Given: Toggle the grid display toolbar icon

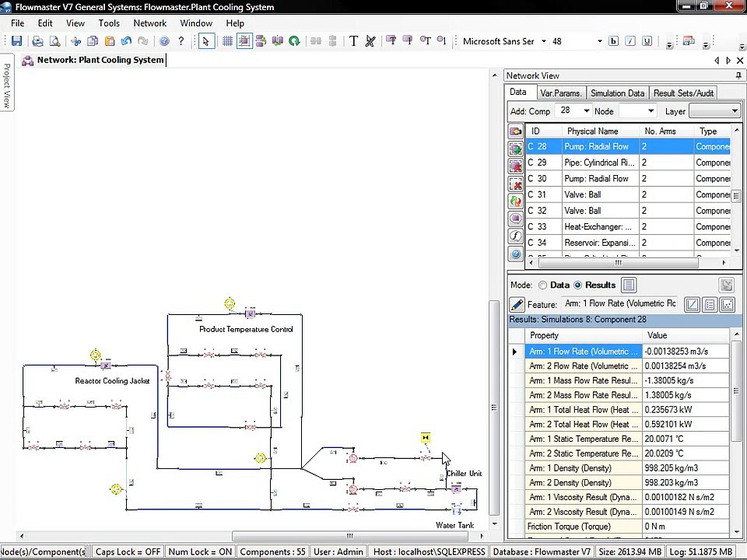Looking at the screenshot, I should 227,41.
